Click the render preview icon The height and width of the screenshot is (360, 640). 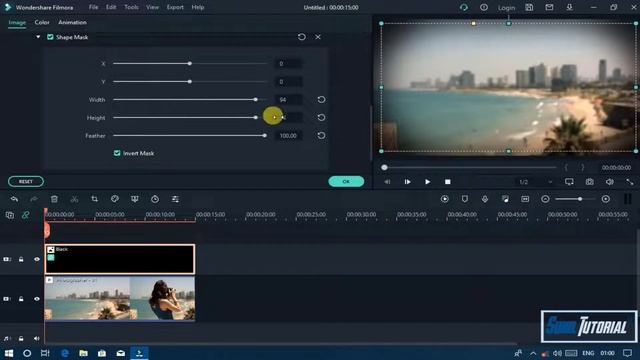click(x=444, y=199)
